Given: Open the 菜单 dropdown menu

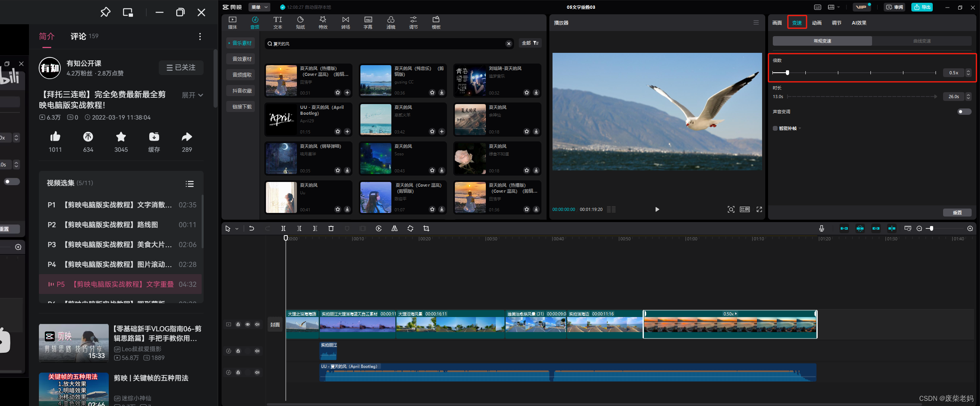Looking at the screenshot, I should coord(259,7).
